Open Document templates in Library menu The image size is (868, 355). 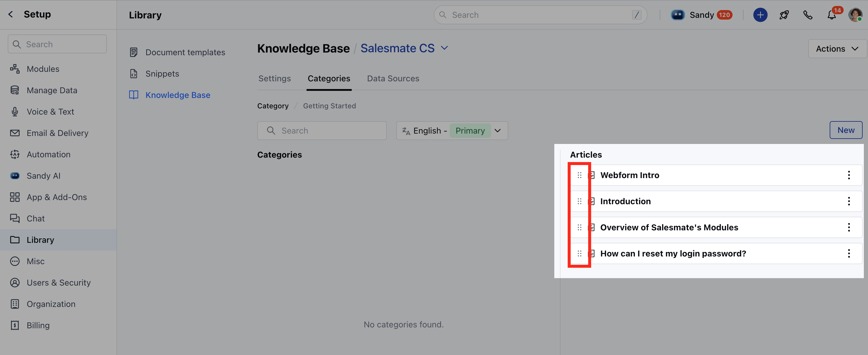(x=185, y=52)
